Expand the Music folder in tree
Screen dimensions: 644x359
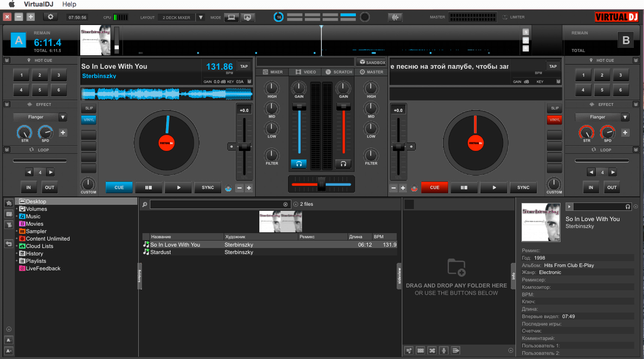16,216
